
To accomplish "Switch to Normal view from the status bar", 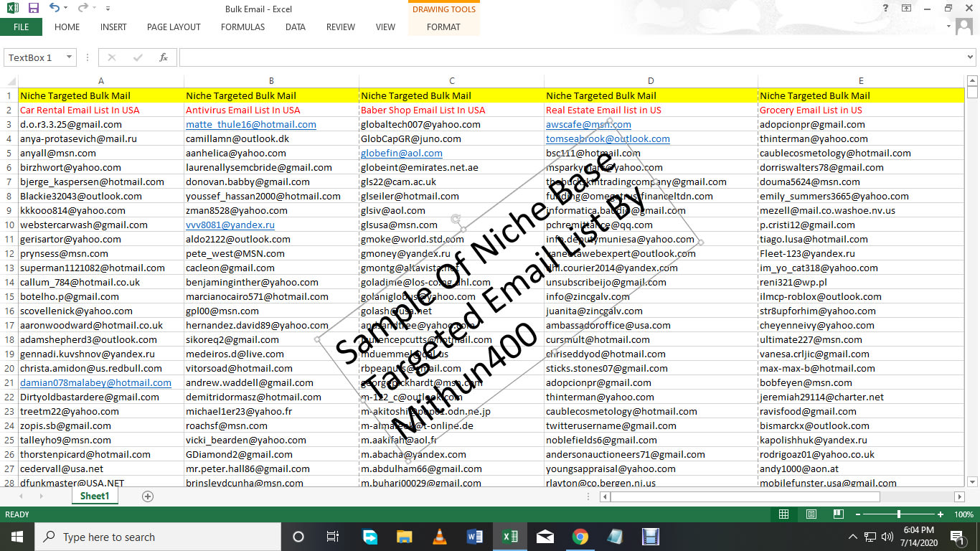I will click(783, 514).
